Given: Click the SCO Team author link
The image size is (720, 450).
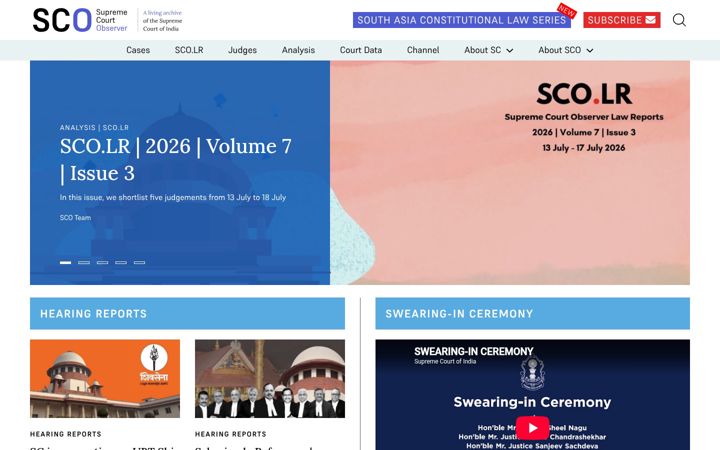Looking at the screenshot, I should point(75,218).
